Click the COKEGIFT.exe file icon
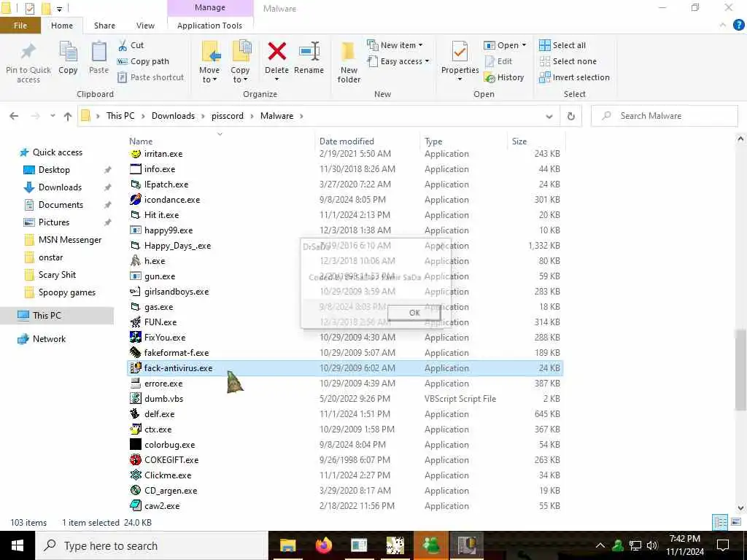 tap(136, 460)
